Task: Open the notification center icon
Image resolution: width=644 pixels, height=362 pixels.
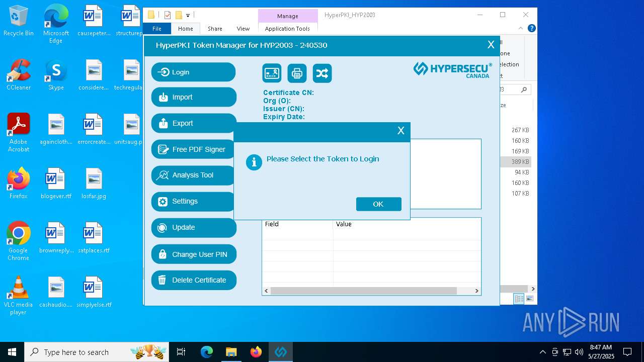Action: click(x=627, y=352)
